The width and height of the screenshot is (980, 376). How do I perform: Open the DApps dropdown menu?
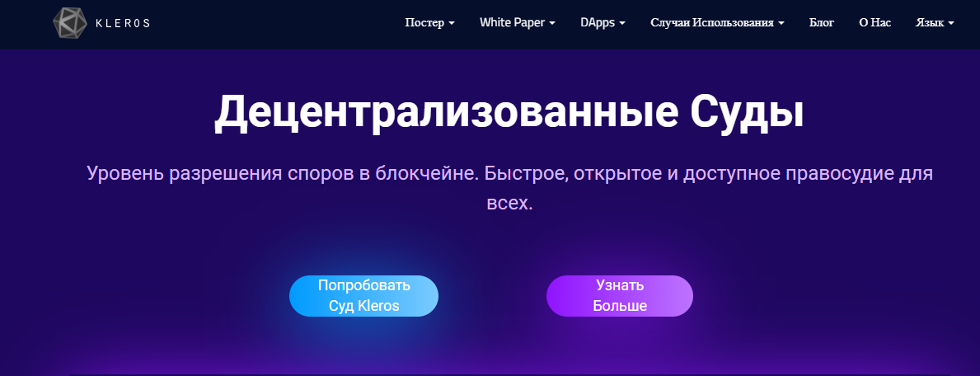603,22
